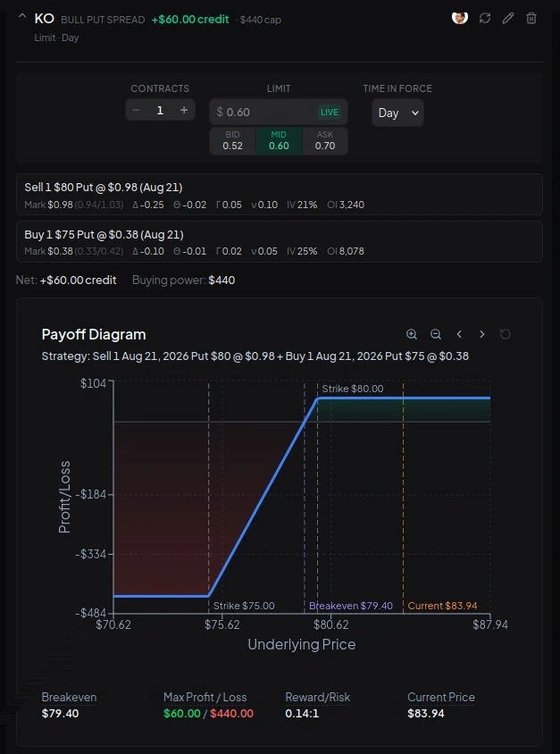This screenshot has height=754, width=560.
Task: Toggle the LIVE price badge
Action: pos(330,112)
